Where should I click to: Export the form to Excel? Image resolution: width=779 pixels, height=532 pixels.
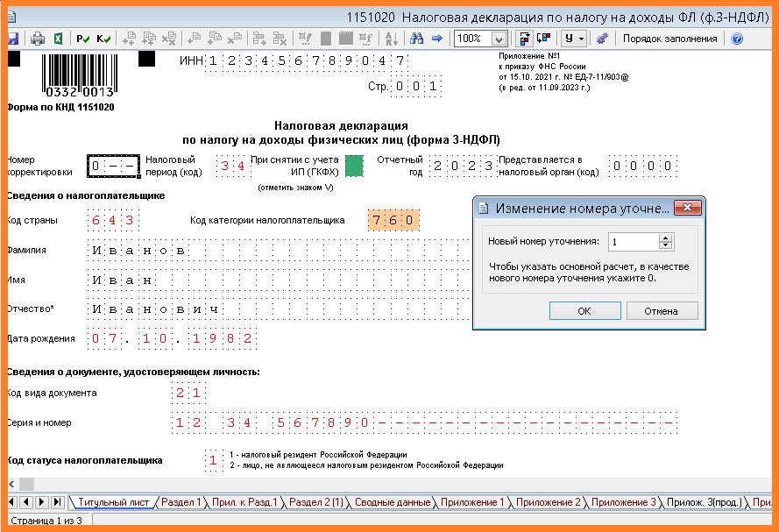click(x=58, y=39)
